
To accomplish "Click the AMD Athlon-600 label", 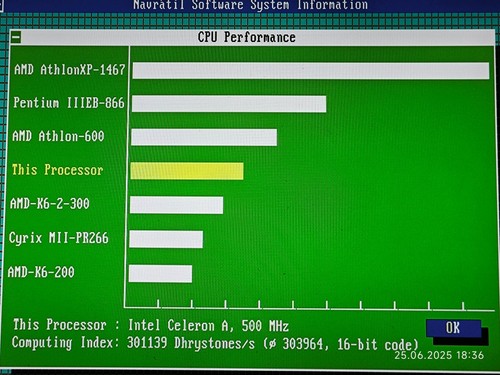I will (x=58, y=136).
